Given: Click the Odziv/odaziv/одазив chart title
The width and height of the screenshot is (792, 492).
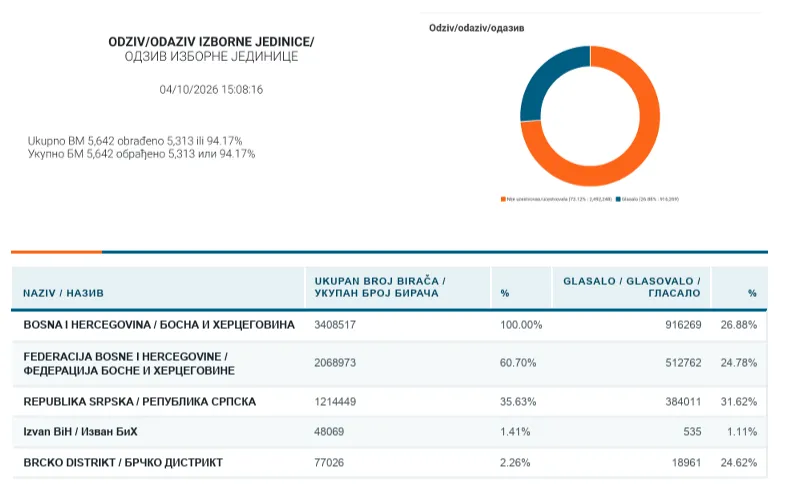Looking at the screenshot, I should (476, 28).
